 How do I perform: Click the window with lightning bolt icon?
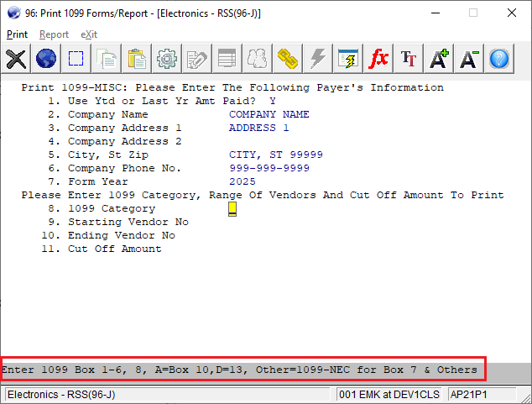tap(348, 58)
